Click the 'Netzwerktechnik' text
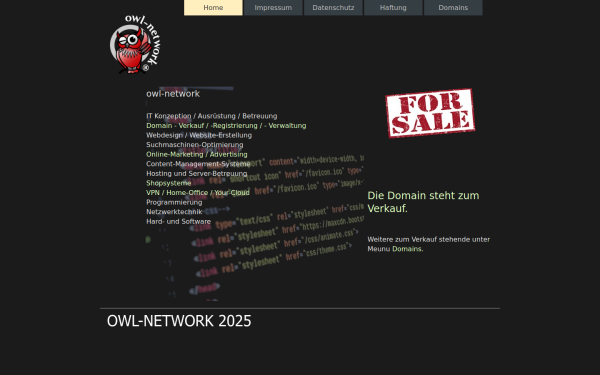This screenshot has width=600, height=375. pyautogui.click(x=174, y=212)
